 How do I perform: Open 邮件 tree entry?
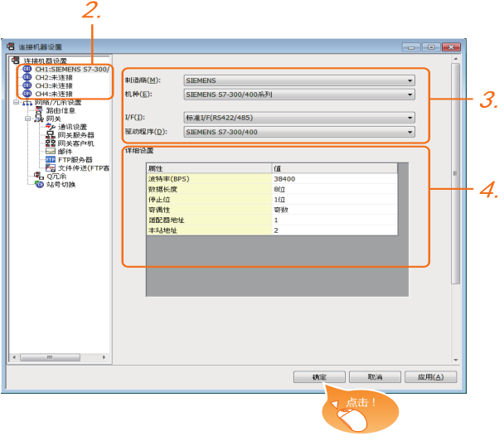[x=65, y=152]
